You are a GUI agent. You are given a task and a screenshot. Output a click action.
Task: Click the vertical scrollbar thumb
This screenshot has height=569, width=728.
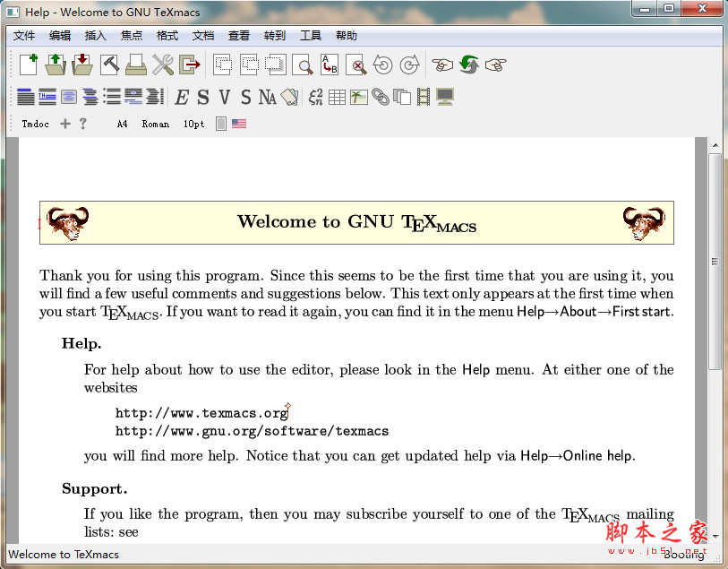(715, 262)
